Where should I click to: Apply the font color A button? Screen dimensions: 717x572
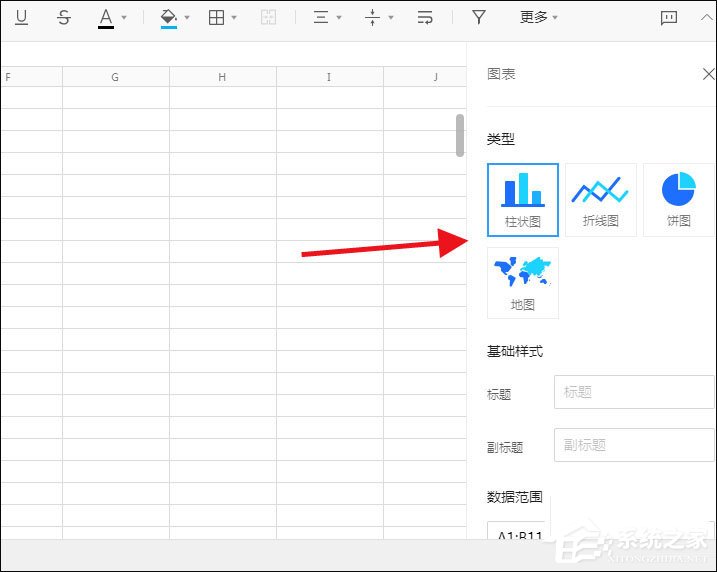coord(106,18)
